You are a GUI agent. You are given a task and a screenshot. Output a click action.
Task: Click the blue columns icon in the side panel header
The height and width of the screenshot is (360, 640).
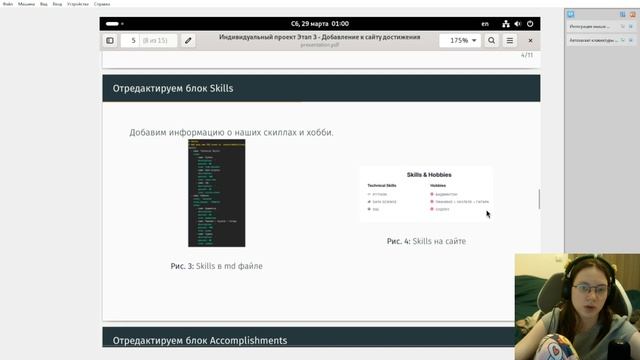point(622,14)
